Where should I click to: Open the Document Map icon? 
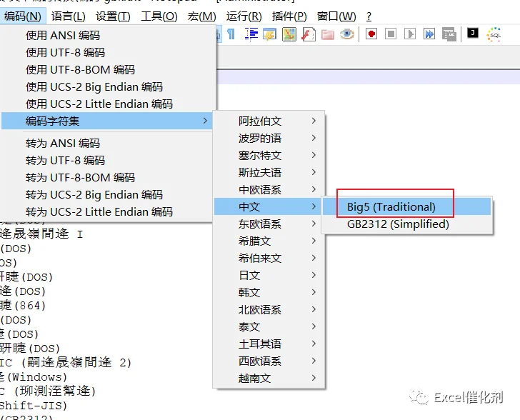(289, 34)
